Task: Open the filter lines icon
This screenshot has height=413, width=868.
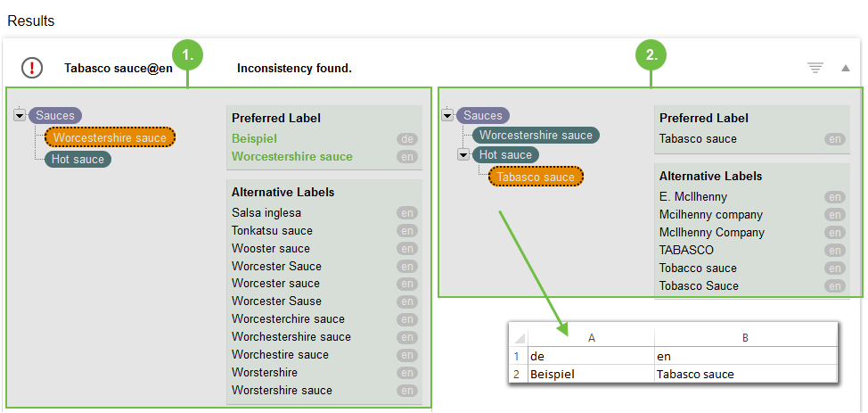Action: point(815,68)
